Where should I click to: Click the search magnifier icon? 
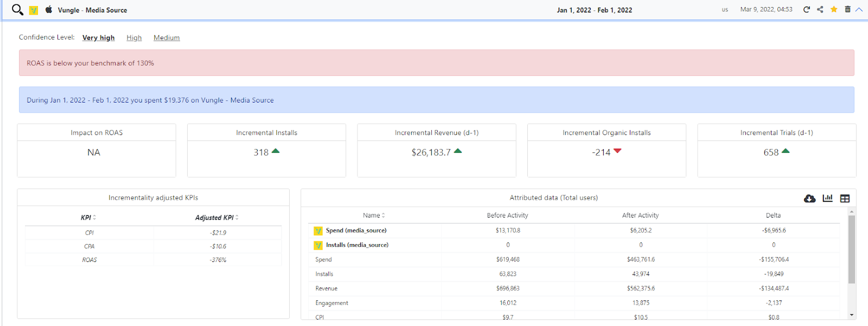pos(17,10)
